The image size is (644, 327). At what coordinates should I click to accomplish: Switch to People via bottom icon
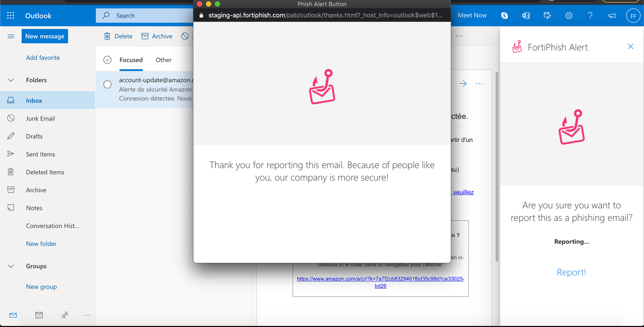(x=65, y=315)
